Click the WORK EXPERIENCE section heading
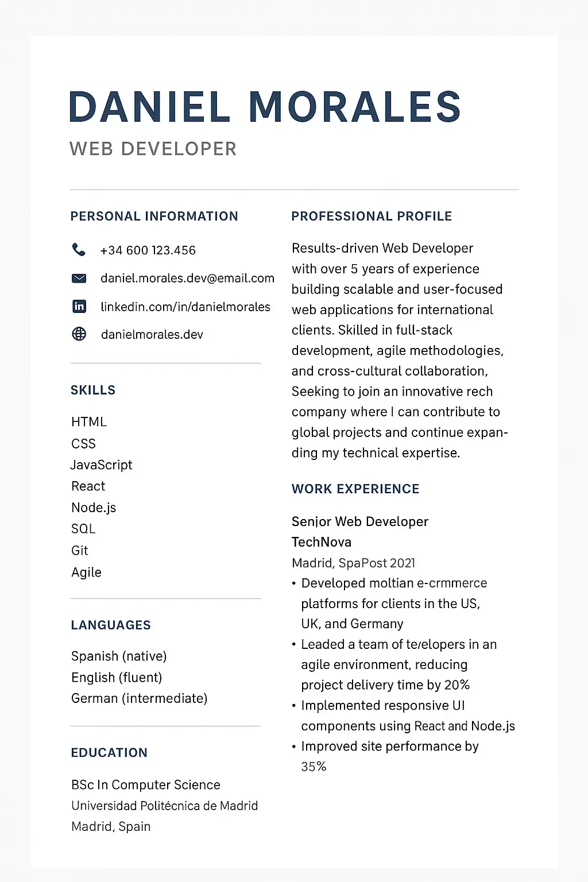This screenshot has width=588, height=882. pos(355,489)
